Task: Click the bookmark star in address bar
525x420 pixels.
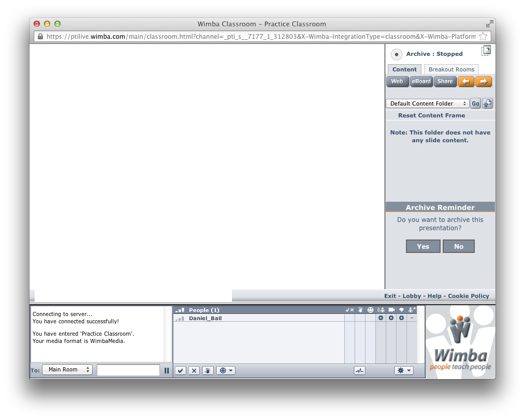Action: [x=483, y=36]
